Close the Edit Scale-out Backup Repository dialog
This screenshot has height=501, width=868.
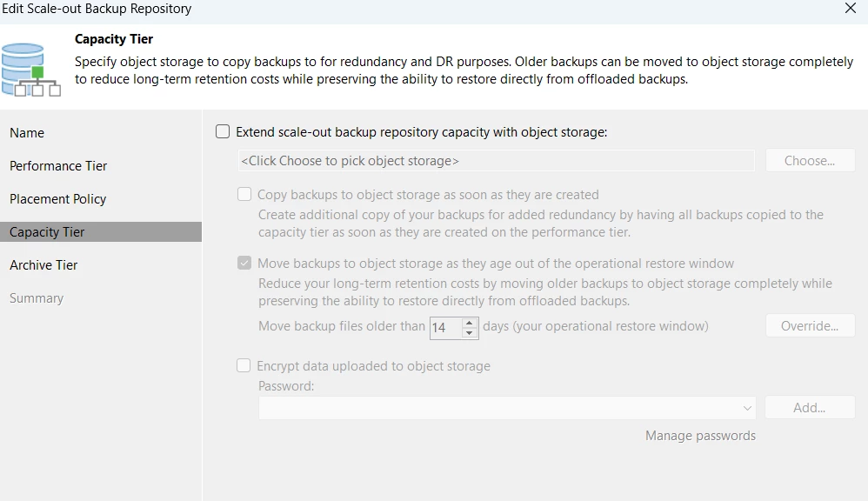(x=850, y=9)
